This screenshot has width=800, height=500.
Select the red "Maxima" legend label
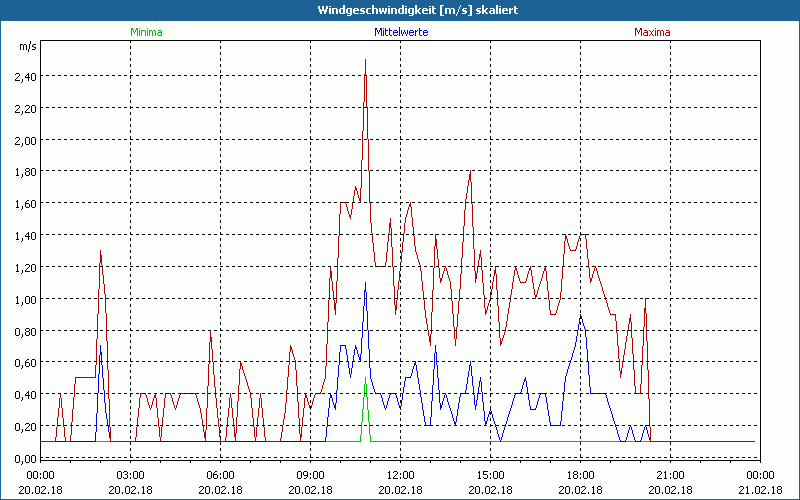click(x=653, y=32)
